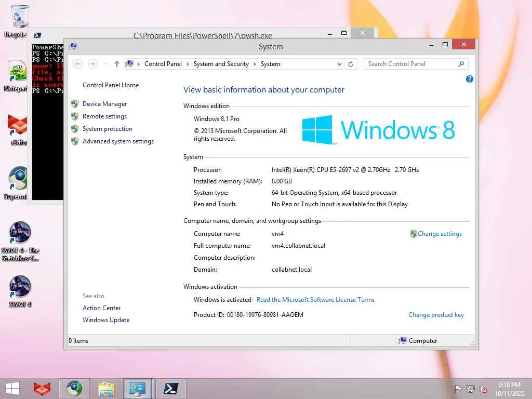Select the Supermium desktop shortcut
This screenshot has width=532, height=399.
coord(17,183)
